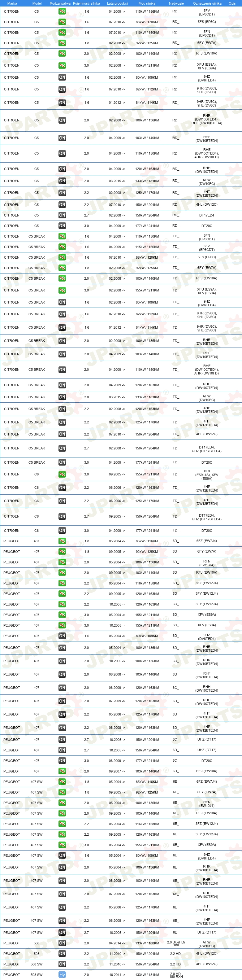Image resolution: width=242 pixels, height=980 pixels.
Task: Click diesel ON icon in 508 SW 2.2 HDi row
Action: 62,964
